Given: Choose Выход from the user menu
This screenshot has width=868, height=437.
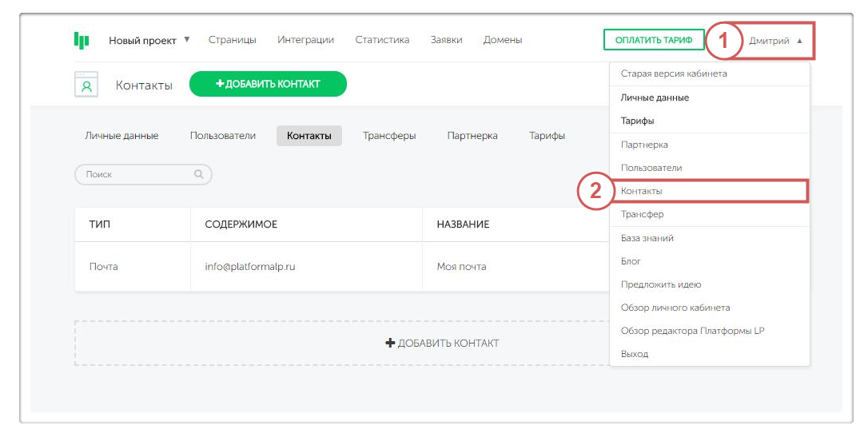Looking at the screenshot, I should pyautogui.click(x=635, y=354).
